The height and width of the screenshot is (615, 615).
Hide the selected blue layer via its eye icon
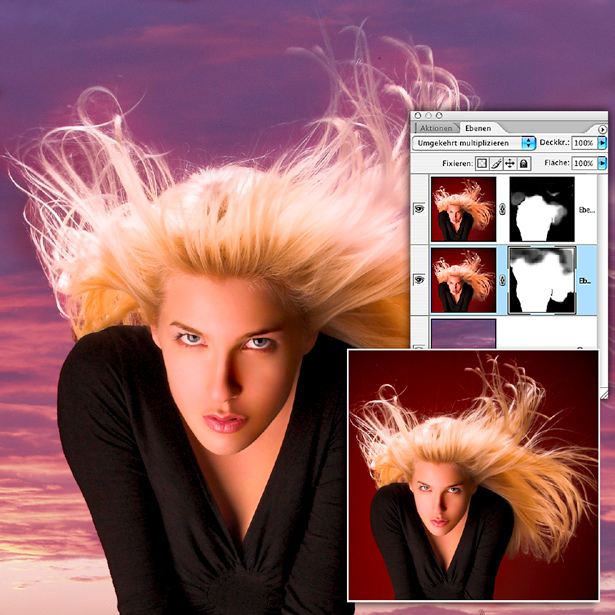click(419, 280)
